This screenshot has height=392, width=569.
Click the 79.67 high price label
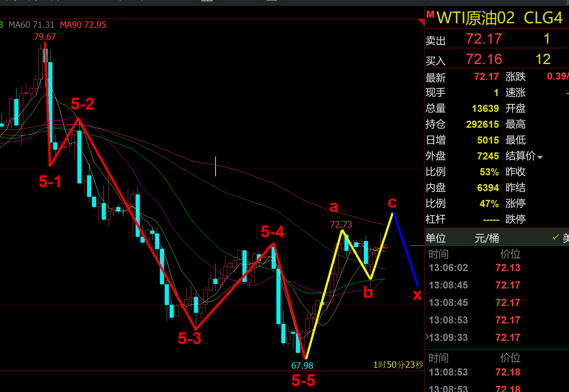(x=45, y=37)
